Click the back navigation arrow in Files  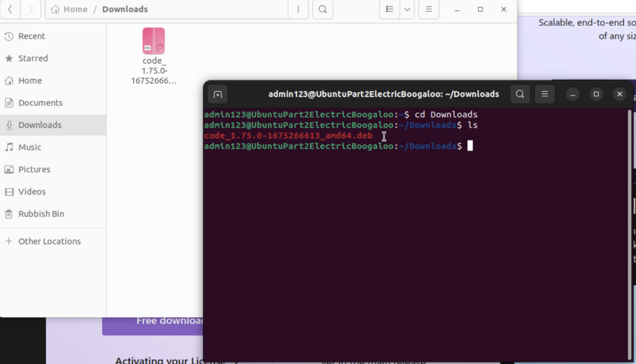point(10,9)
